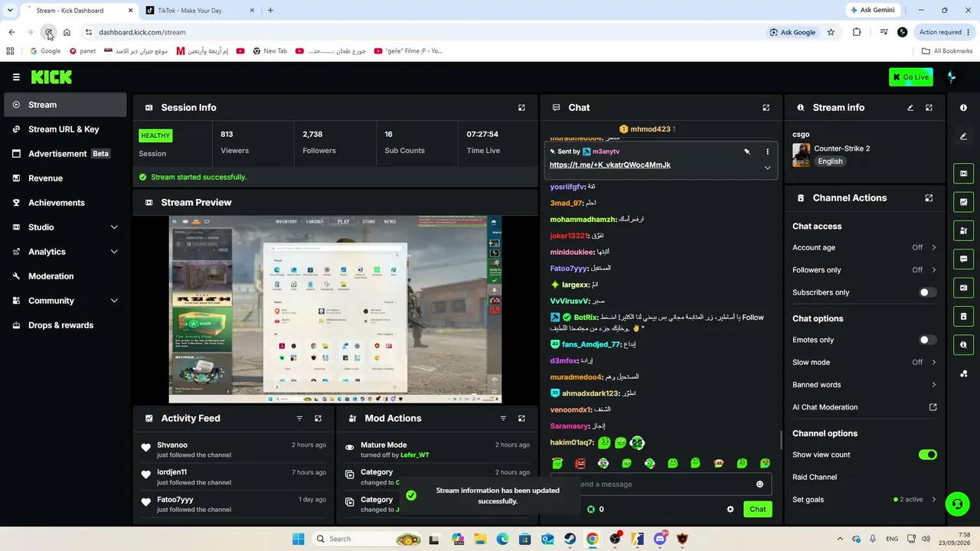Open the filter in Activity Feed header
The width and height of the screenshot is (980, 551).
299,419
